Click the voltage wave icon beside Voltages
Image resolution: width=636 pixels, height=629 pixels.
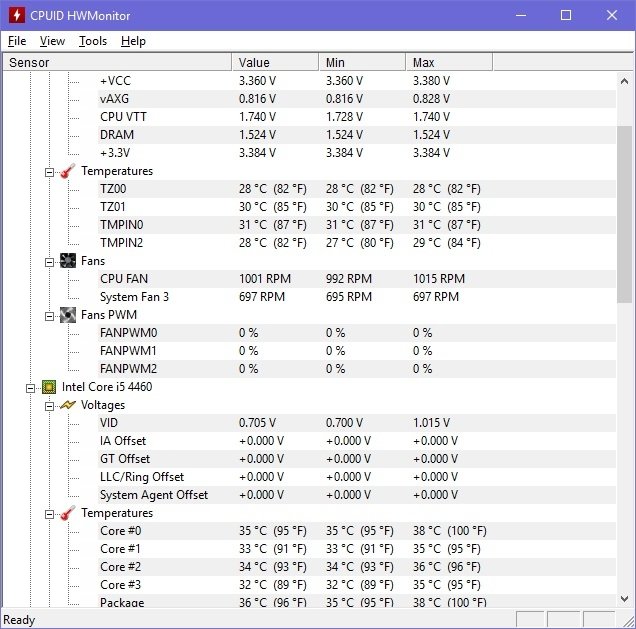[x=67, y=405]
